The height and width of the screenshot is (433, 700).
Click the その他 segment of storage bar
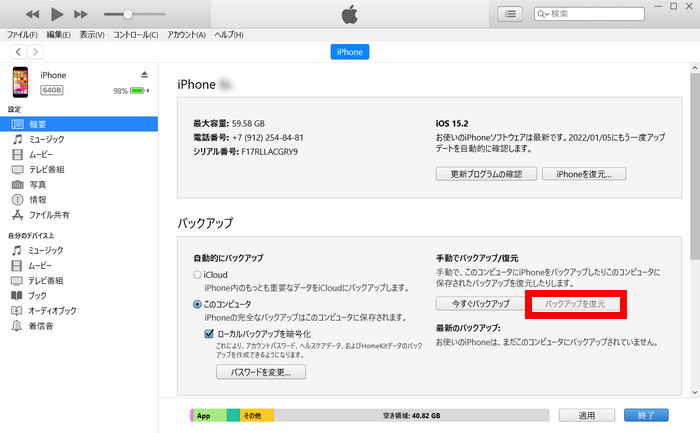(x=257, y=416)
